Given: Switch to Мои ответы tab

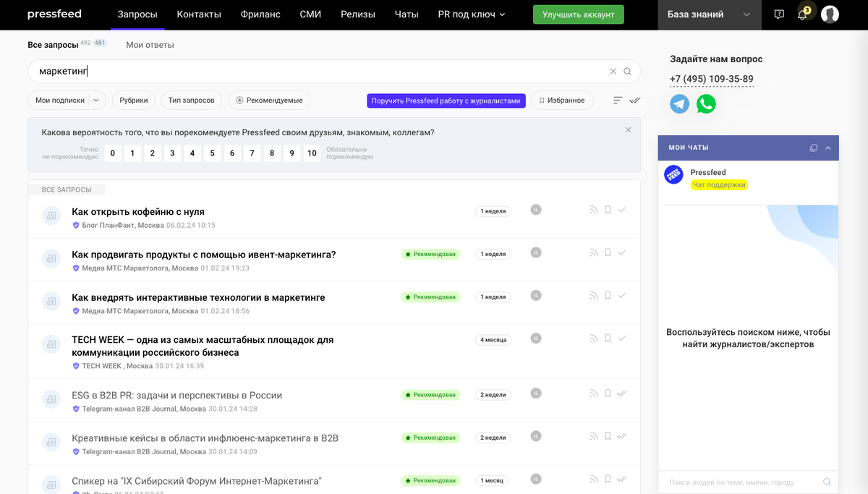Looking at the screenshot, I should click(150, 45).
